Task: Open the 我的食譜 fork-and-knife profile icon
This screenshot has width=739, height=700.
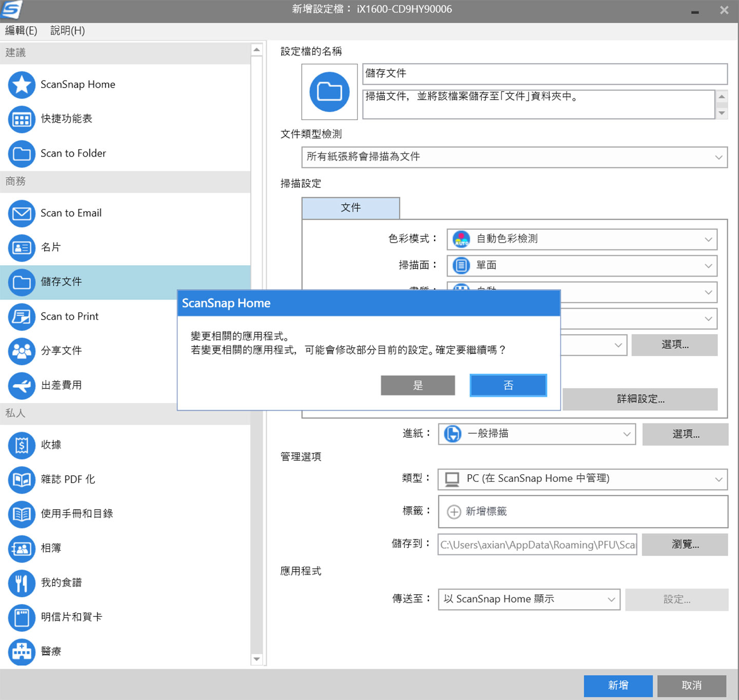Action: [22, 582]
